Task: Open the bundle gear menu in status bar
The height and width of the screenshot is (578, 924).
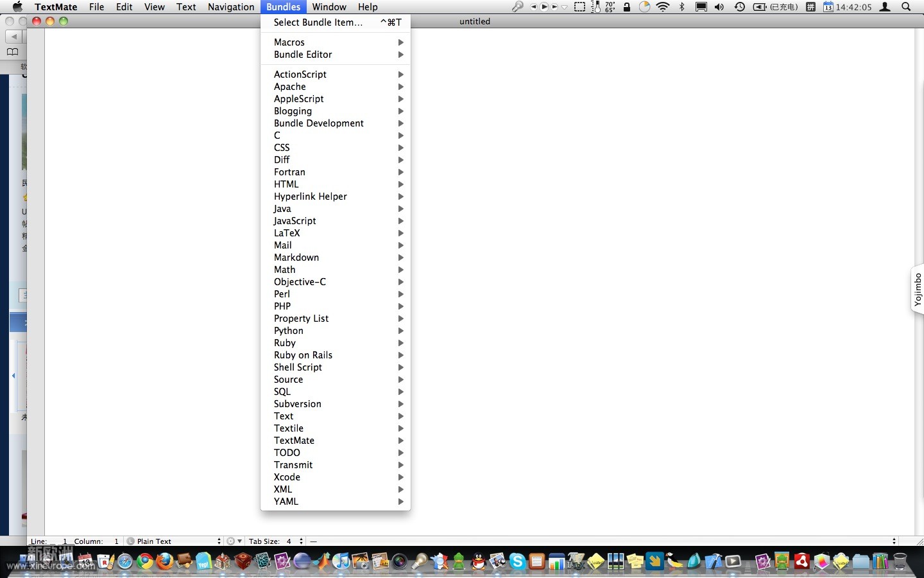Action: (x=234, y=541)
